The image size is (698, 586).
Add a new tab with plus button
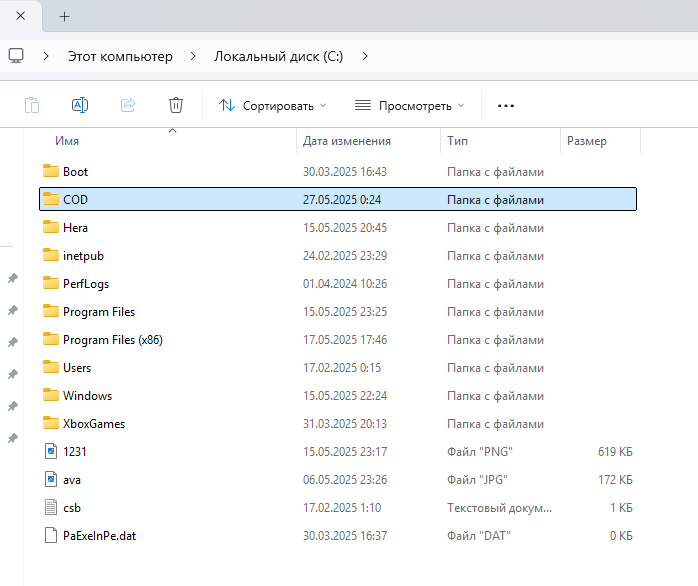65,16
